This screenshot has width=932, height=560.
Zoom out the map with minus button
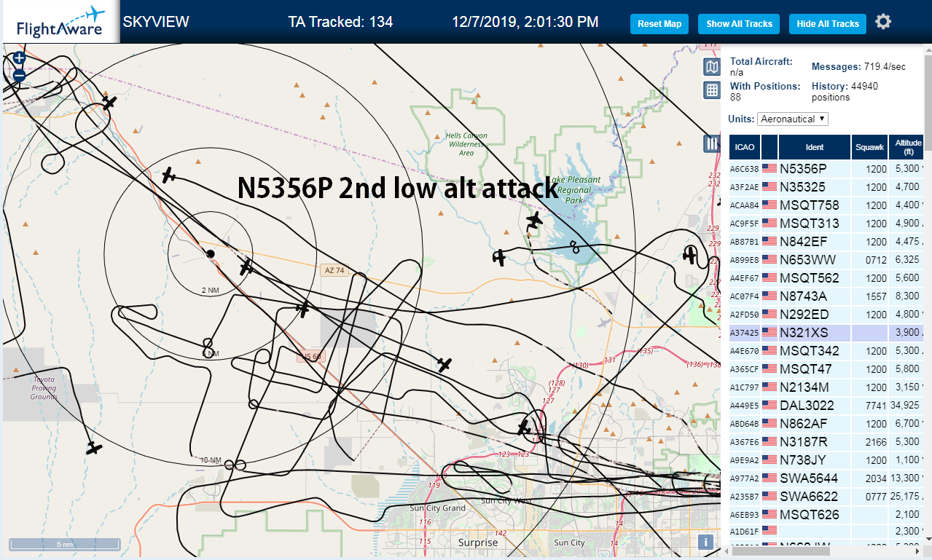tap(20, 74)
